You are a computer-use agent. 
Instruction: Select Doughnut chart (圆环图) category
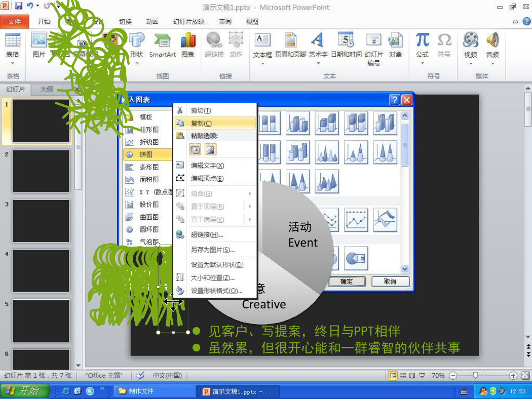tap(148, 229)
